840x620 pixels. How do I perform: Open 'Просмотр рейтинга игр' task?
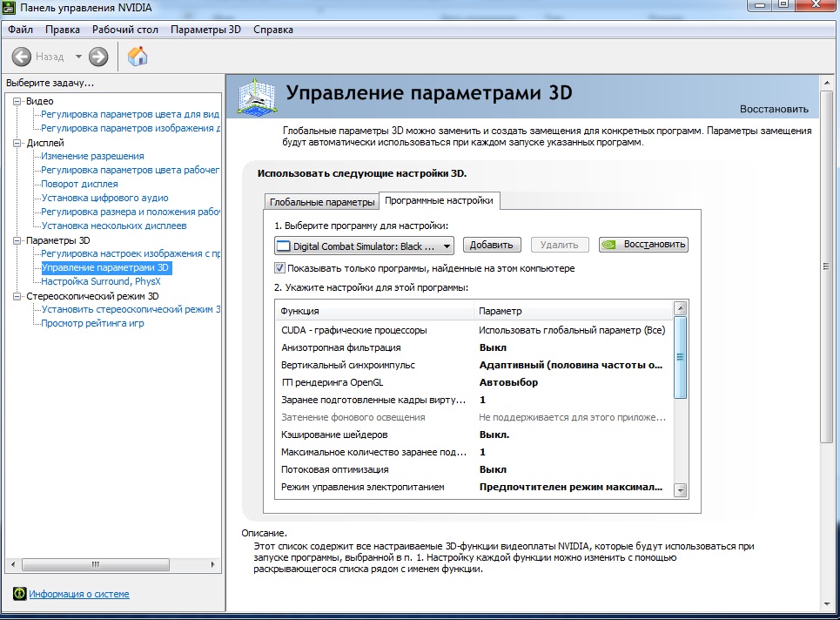point(92,323)
